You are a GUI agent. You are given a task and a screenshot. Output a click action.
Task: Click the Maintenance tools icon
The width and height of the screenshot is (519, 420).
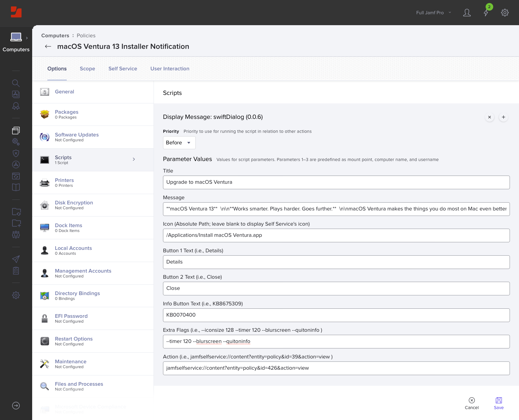[45, 364]
